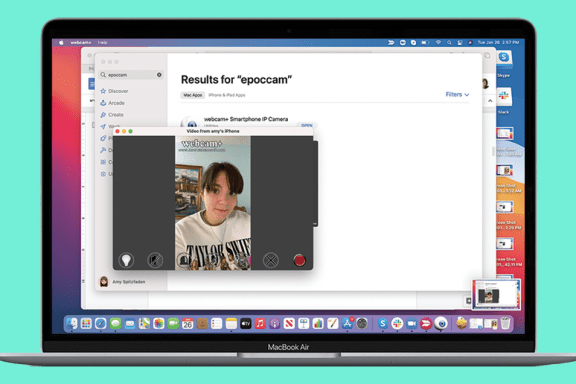This screenshot has width=576, height=384.
Task: Open Slack from the Dock
Action: 397,323
